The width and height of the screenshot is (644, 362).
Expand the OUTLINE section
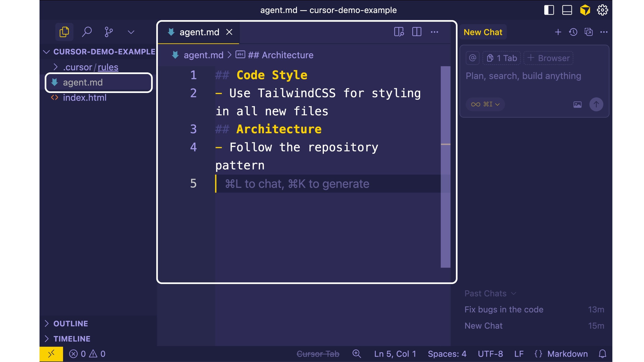pos(70,324)
